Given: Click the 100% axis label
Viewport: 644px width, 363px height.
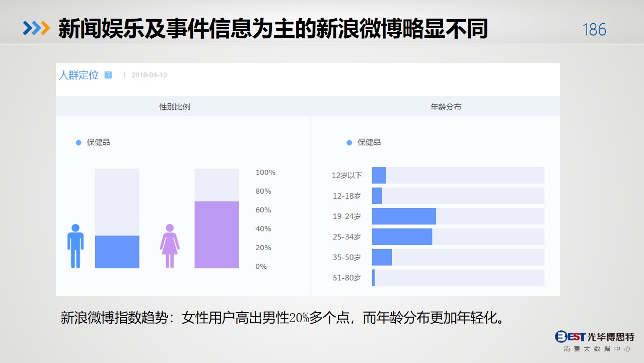Looking at the screenshot, I should tap(265, 172).
